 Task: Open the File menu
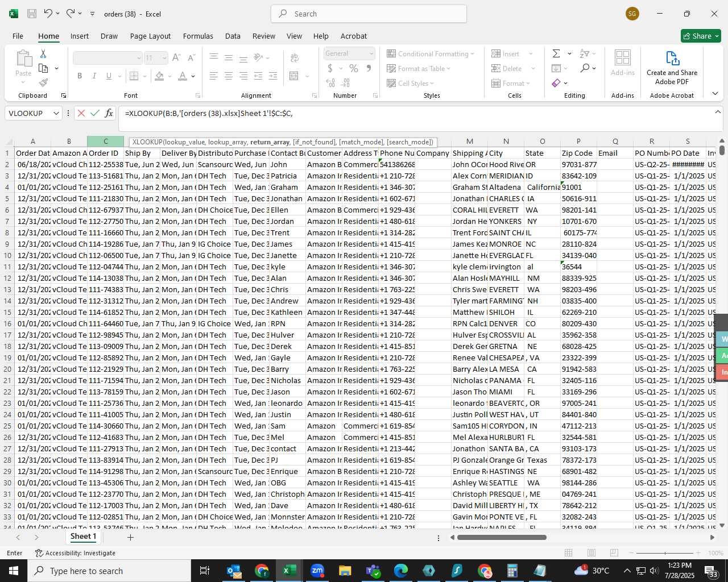[x=18, y=36]
